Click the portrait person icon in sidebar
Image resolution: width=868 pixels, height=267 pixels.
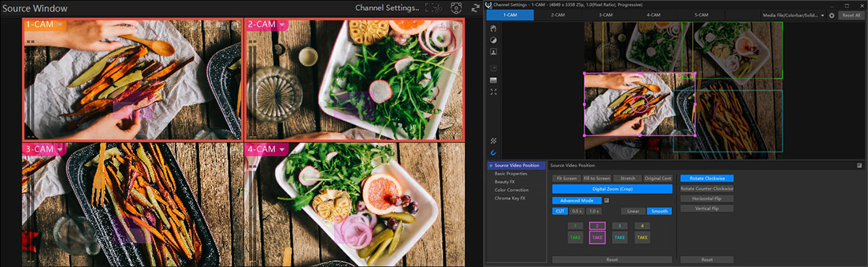[493, 52]
